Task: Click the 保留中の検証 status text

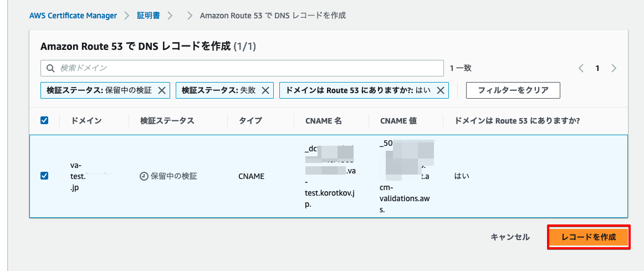Action: [x=173, y=176]
